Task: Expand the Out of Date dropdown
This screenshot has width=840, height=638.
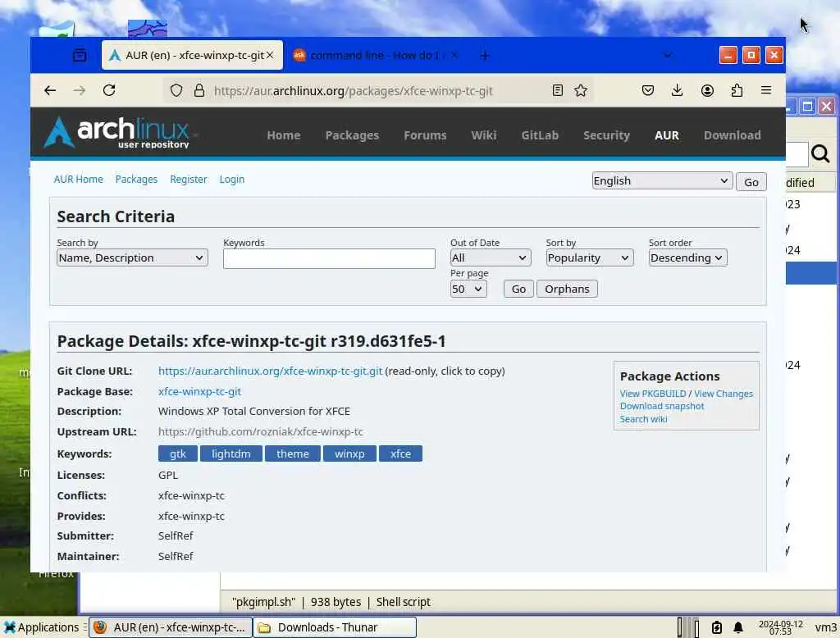Action: [490, 257]
